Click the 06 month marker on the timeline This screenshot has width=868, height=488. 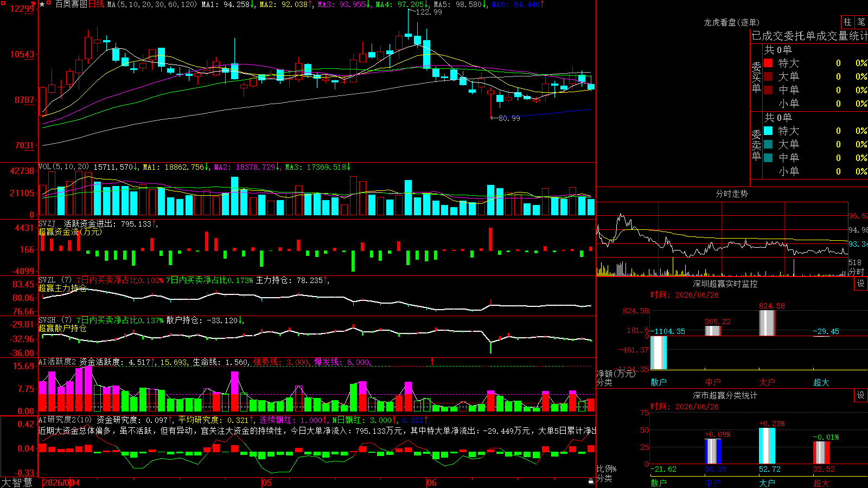[431, 483]
